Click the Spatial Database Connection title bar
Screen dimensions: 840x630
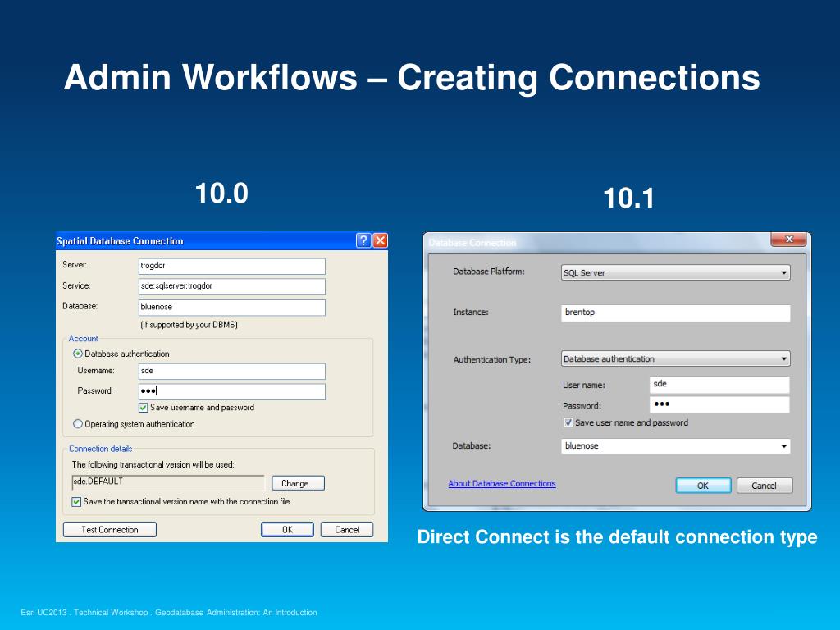pyautogui.click(x=205, y=241)
